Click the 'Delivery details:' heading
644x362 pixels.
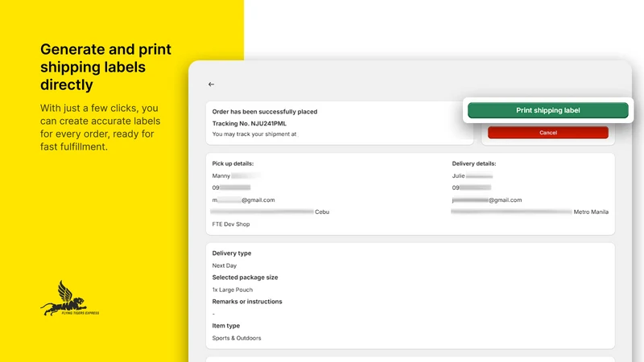pos(474,163)
